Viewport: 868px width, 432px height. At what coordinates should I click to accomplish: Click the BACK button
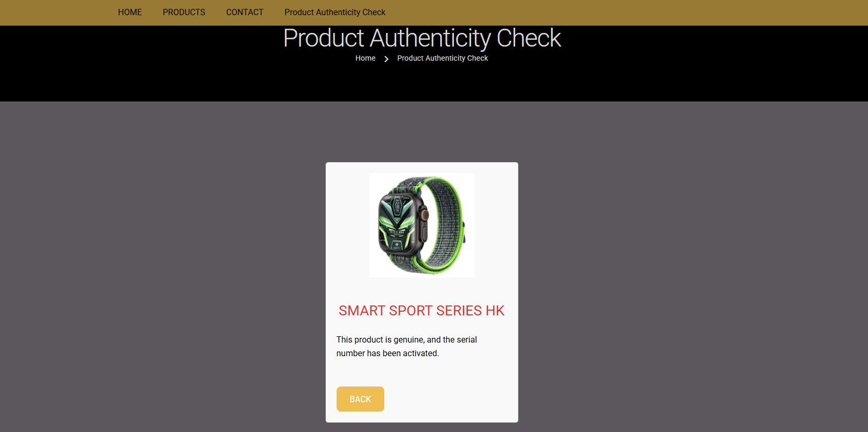[x=360, y=399]
